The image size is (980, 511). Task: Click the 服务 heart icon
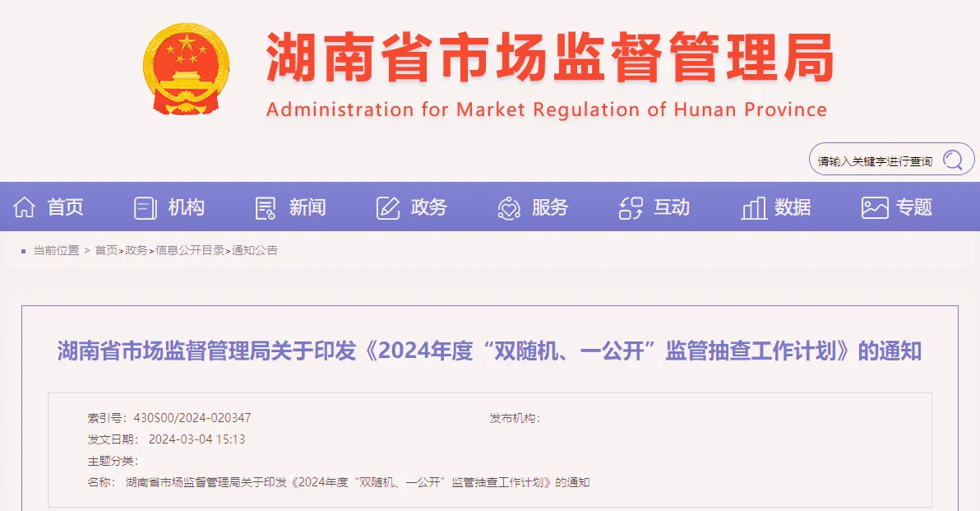coord(509,207)
